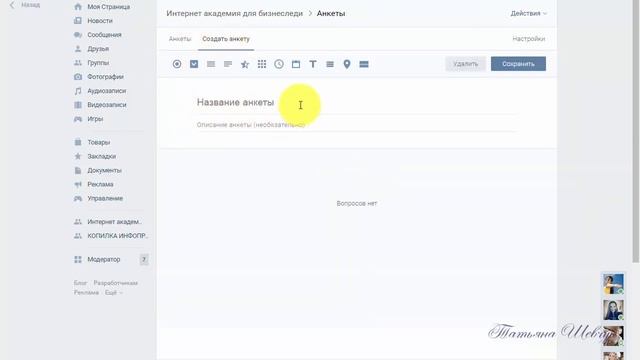Viewport: 640px width, 360px height.
Task: Add a short text line question
Action: point(211,64)
